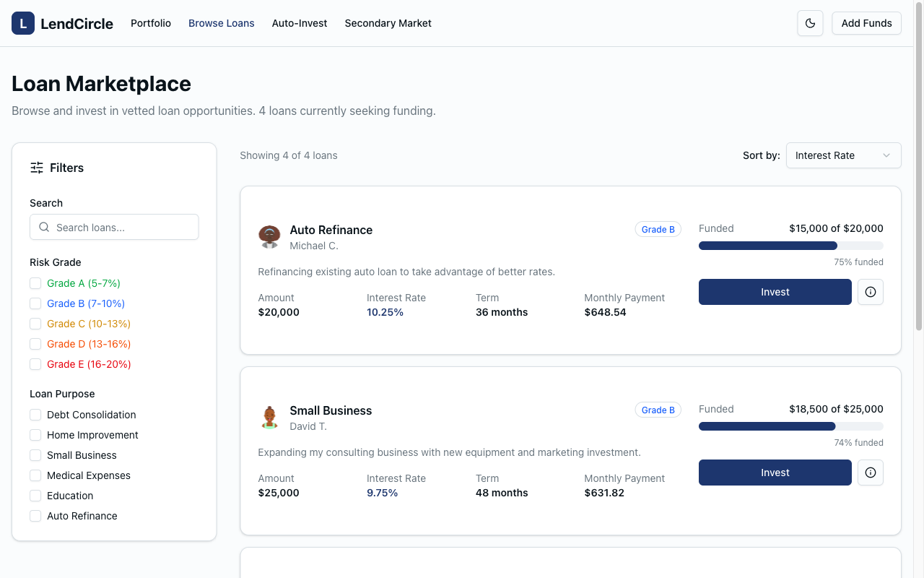
Task: Check the Grade E (16-20%) box
Action: (x=35, y=364)
